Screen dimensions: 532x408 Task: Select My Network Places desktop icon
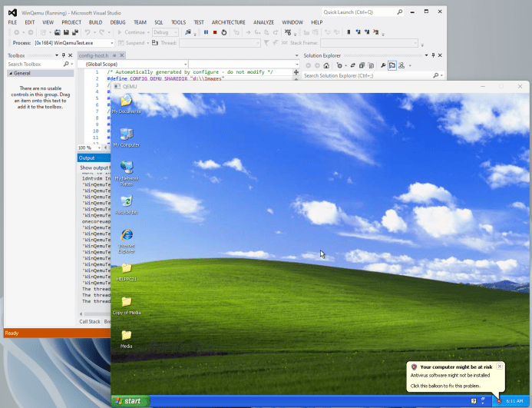(127, 174)
